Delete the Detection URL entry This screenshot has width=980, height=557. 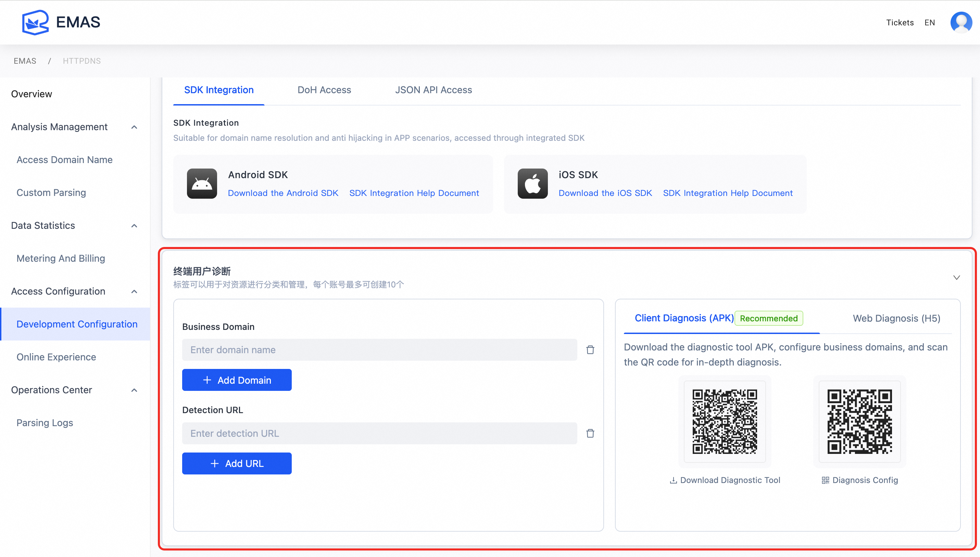coord(590,433)
